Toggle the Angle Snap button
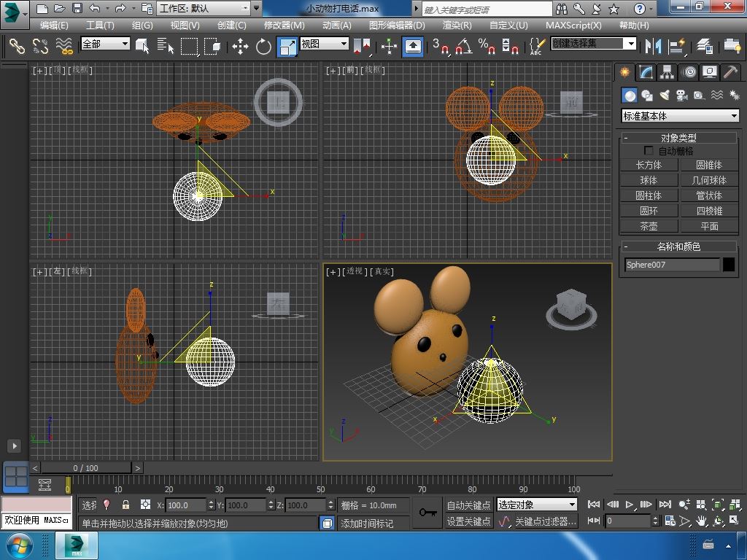 [x=464, y=46]
